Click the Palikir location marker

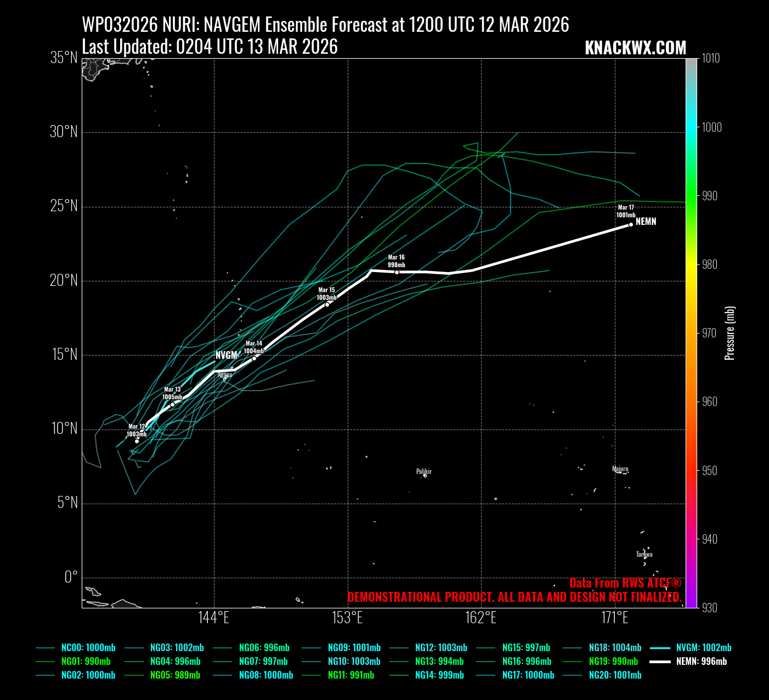[425, 475]
